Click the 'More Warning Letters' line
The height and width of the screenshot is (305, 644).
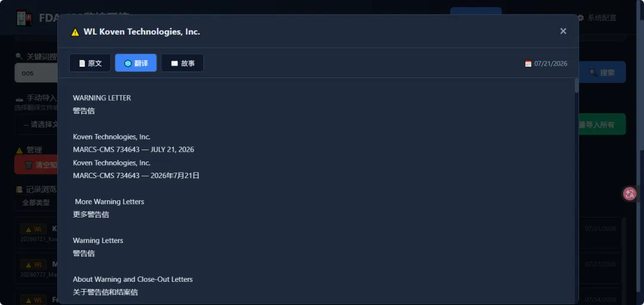(109, 201)
